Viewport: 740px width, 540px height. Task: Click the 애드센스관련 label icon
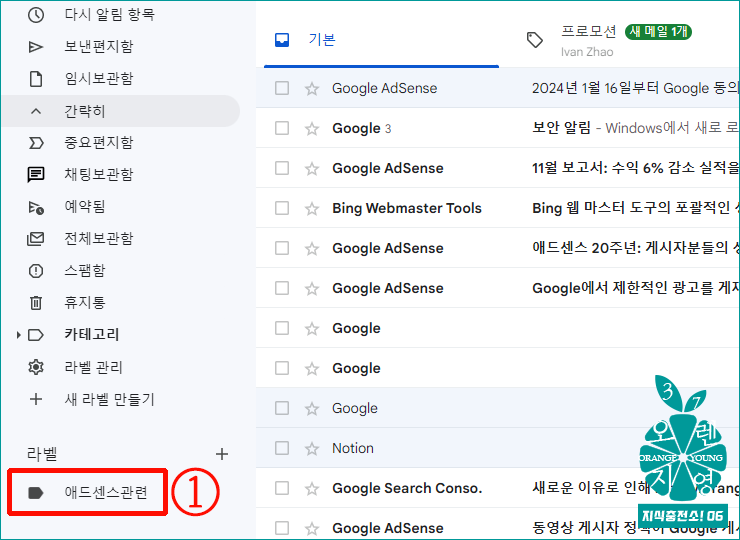click(x=36, y=493)
